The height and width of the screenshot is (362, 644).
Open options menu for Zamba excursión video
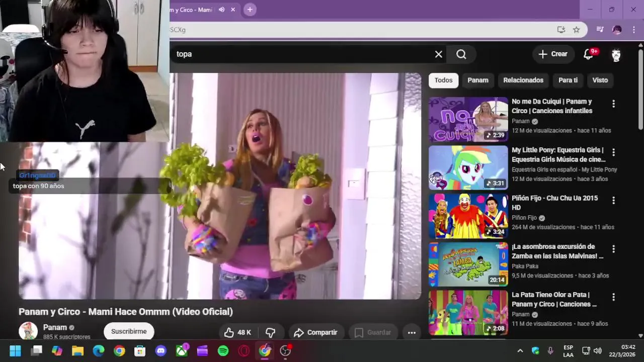click(x=613, y=249)
